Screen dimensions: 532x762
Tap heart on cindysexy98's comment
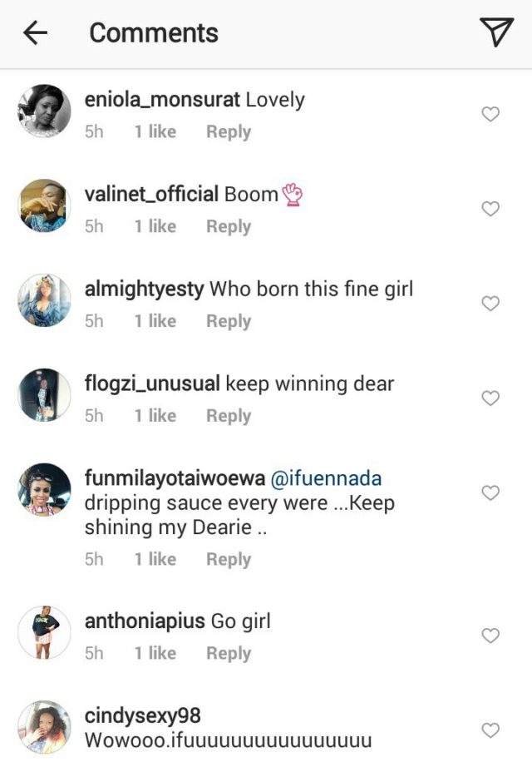pyautogui.click(x=490, y=730)
